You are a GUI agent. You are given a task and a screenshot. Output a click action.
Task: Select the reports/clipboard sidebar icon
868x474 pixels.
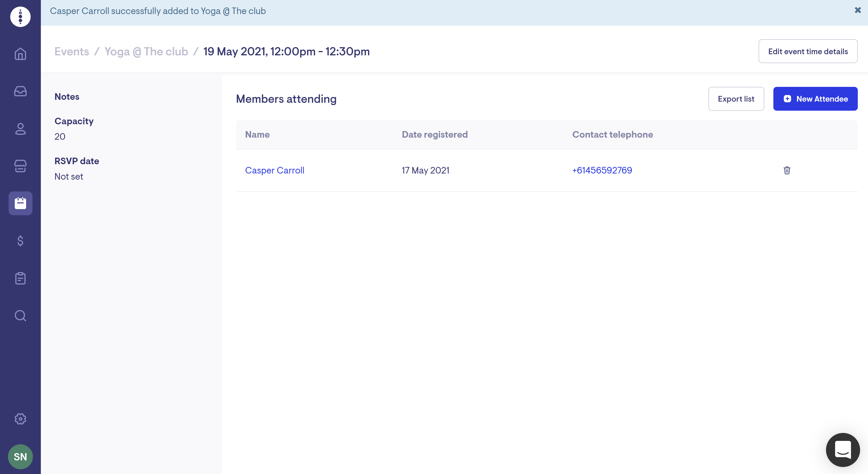[20, 278]
